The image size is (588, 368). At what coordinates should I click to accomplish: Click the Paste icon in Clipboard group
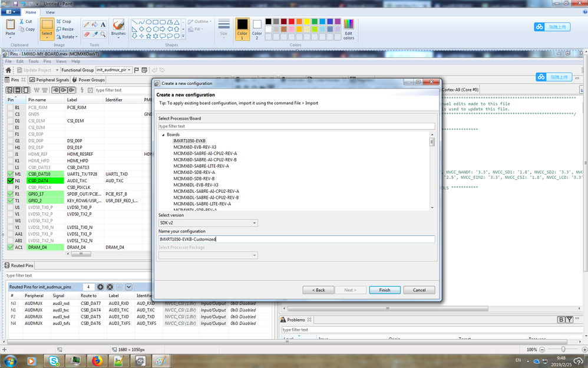point(10,25)
